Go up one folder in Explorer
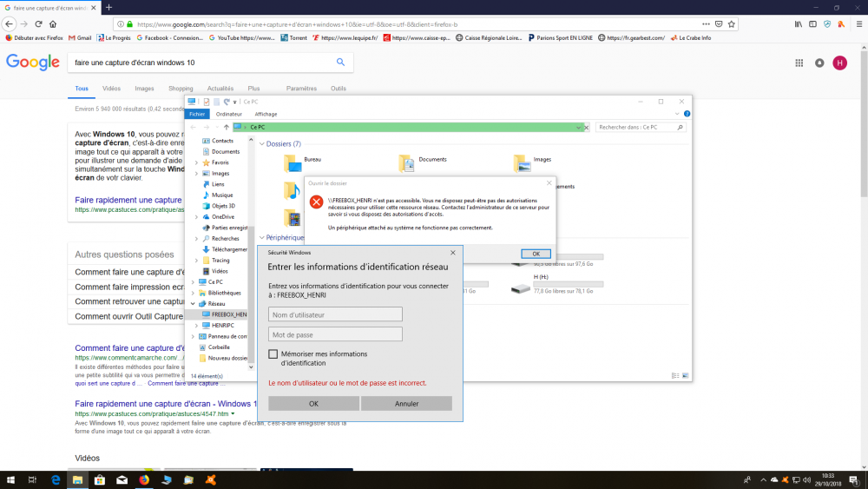Viewport: 868px width, 489px height. coord(227,127)
